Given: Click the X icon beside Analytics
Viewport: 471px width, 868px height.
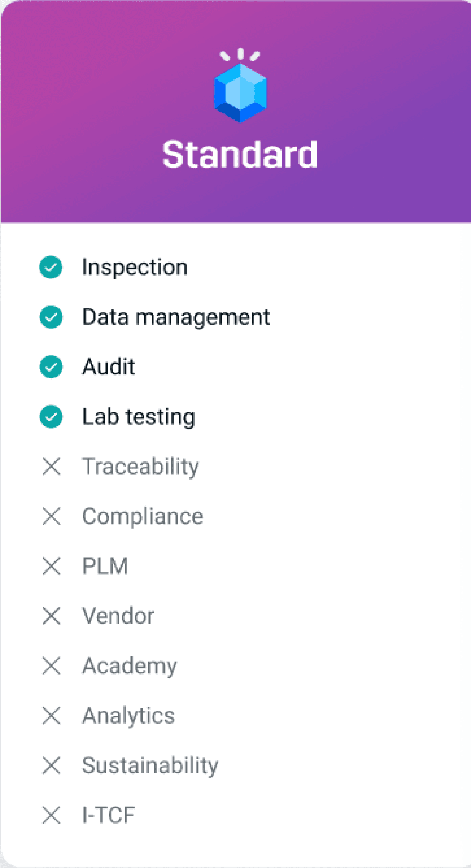Looking at the screenshot, I should [x=51, y=716].
